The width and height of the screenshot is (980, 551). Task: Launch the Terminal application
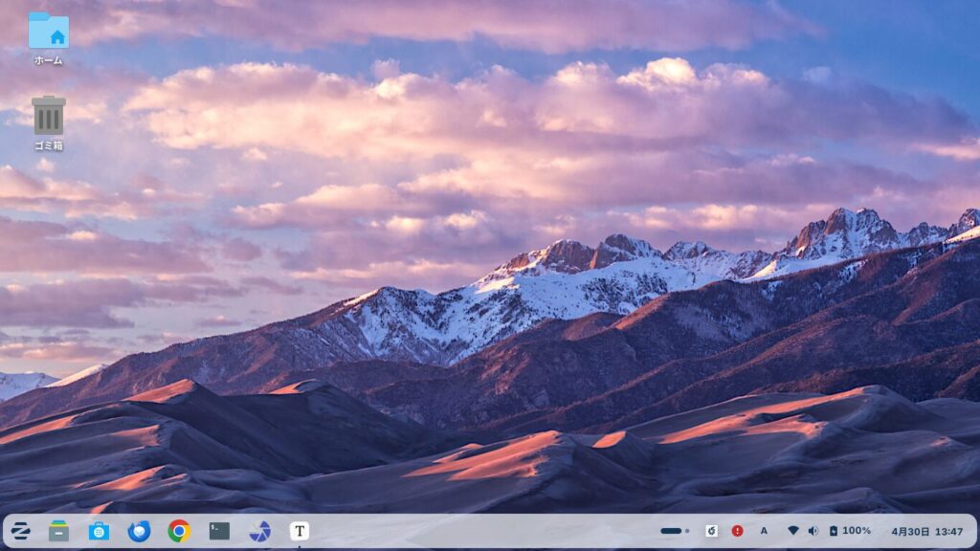[x=219, y=531]
